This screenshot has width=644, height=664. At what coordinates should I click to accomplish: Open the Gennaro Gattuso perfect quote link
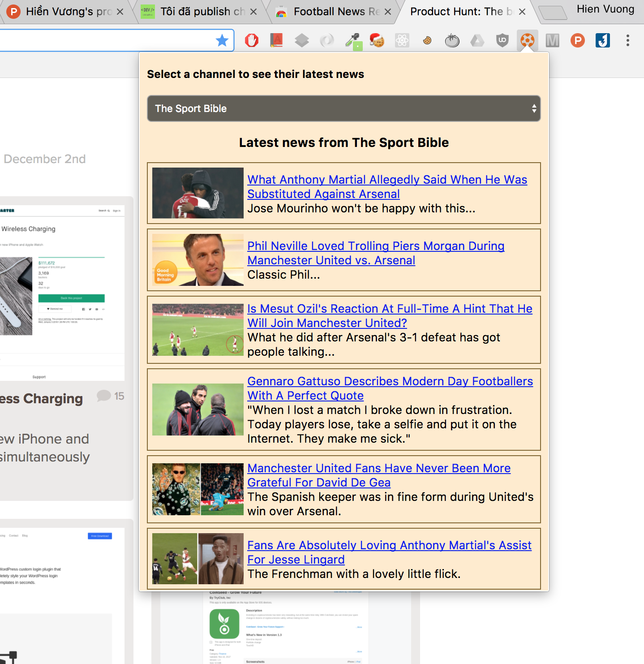[391, 388]
